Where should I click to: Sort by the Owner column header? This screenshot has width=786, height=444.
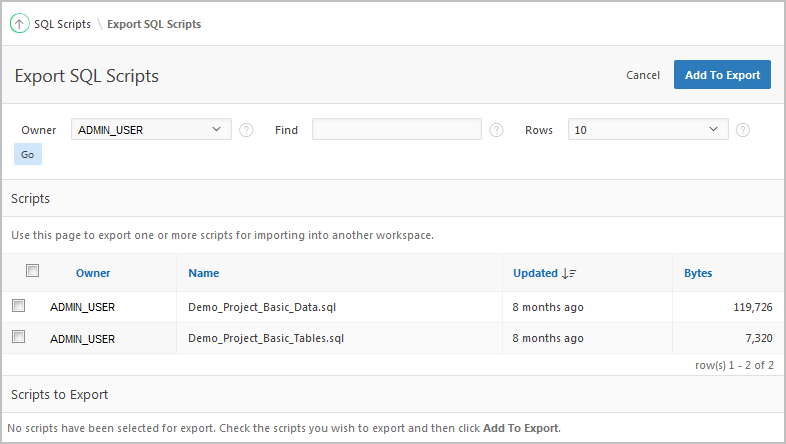93,273
